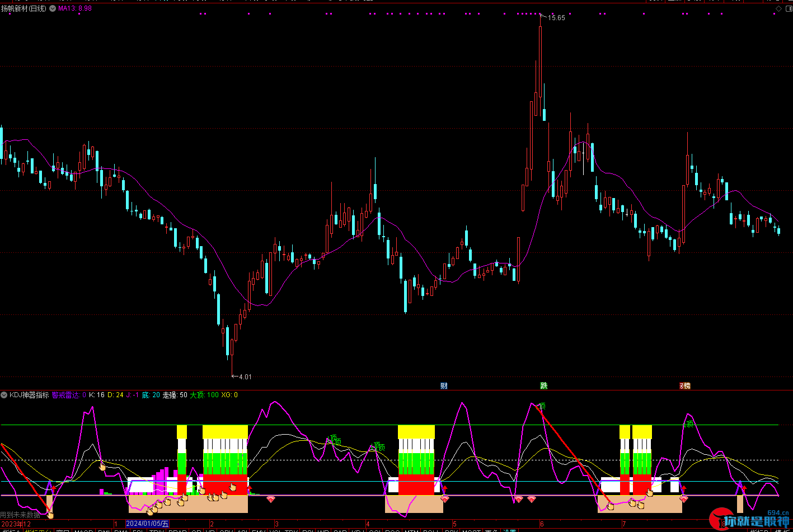
Task: Switch to the MACD indicator tab
Action: [84, 530]
